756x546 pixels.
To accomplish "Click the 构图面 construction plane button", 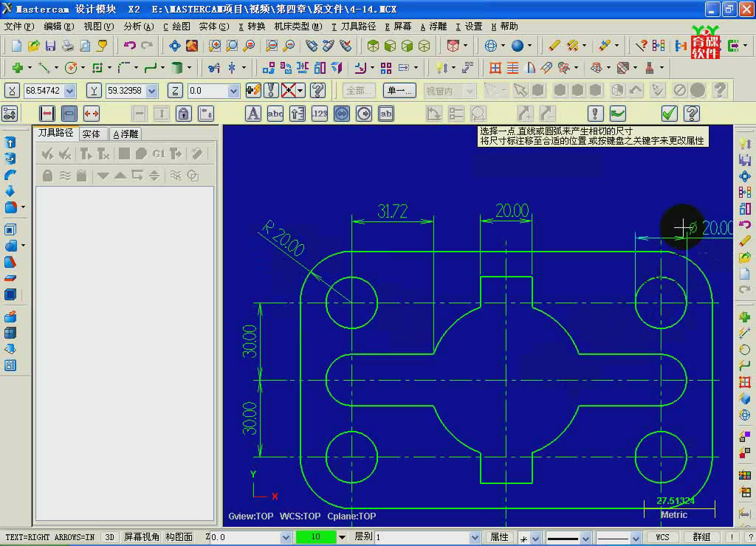I will point(179,537).
